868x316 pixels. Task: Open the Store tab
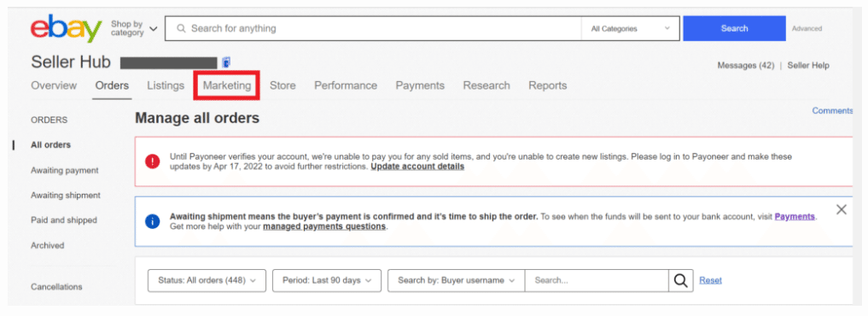tap(283, 85)
